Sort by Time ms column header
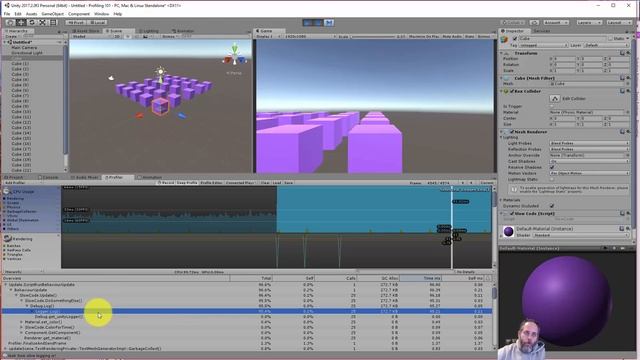 [x=420, y=278]
